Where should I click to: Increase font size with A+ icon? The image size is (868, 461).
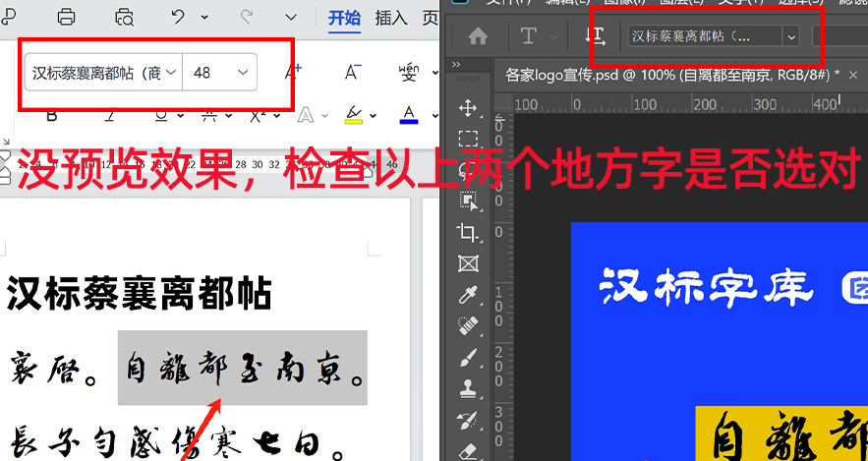pyautogui.click(x=293, y=72)
